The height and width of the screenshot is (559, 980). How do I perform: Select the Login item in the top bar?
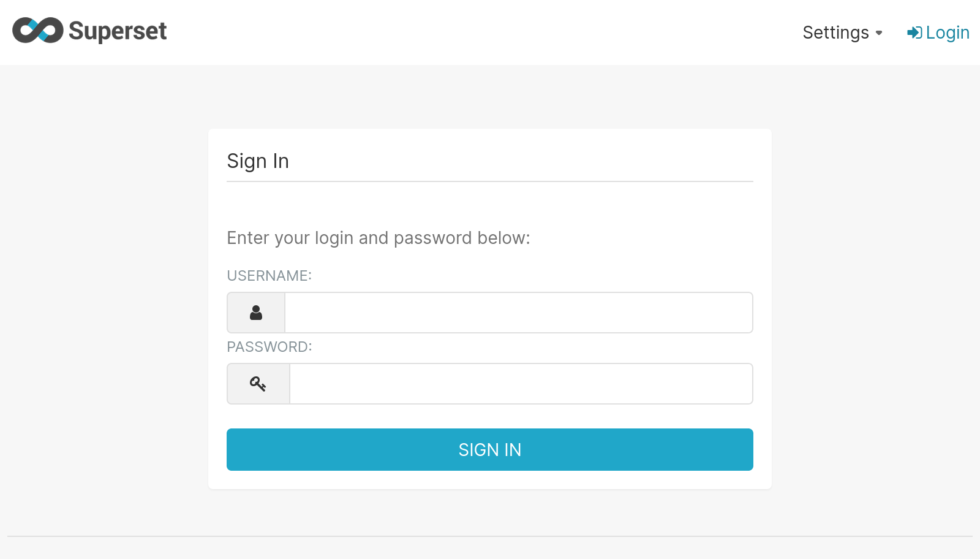(x=947, y=32)
